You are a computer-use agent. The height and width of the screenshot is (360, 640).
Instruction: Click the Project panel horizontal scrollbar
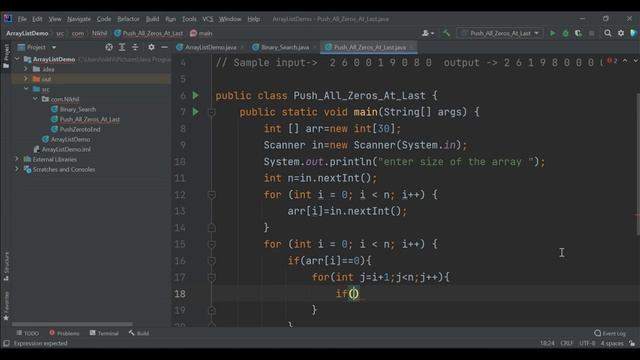[72, 324]
